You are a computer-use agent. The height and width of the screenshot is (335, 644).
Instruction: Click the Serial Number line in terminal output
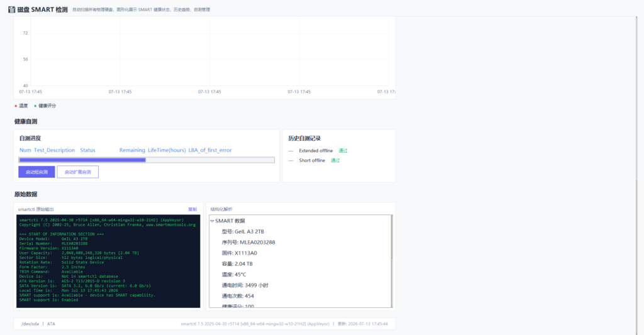53,243
